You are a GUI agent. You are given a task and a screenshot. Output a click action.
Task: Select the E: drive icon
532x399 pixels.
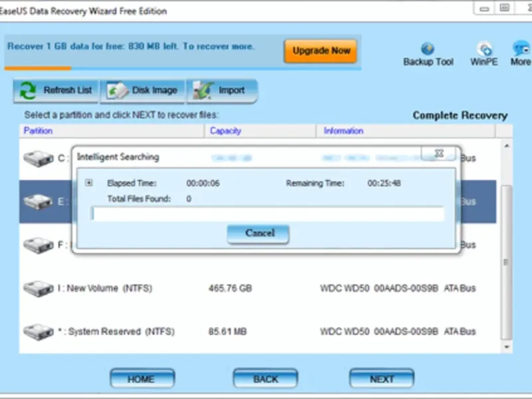(39, 201)
